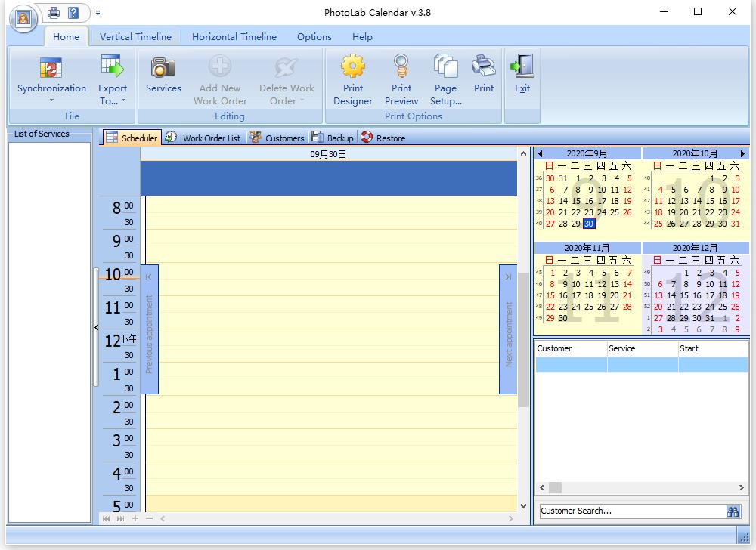Open the Vertical Timeline ribbon tab

tap(135, 36)
